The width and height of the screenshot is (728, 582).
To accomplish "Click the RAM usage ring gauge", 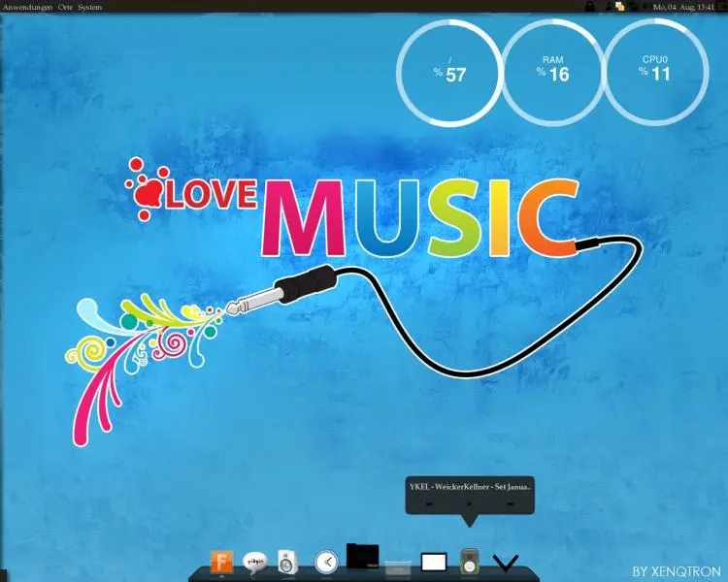I will point(554,73).
